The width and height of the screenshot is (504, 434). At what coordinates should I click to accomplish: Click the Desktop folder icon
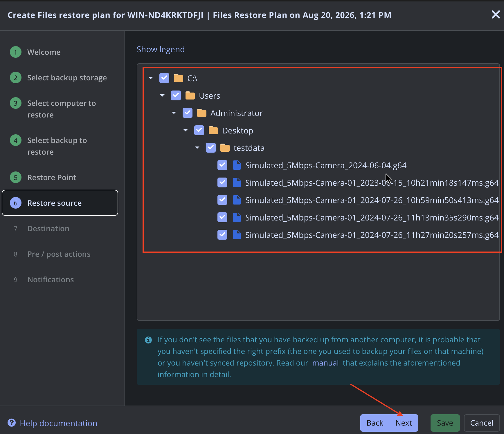213,130
